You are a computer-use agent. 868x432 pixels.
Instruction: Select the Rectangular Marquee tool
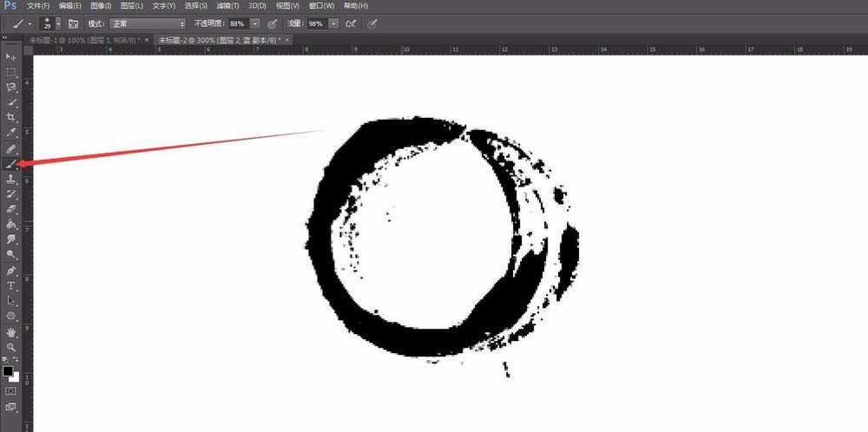coord(11,72)
